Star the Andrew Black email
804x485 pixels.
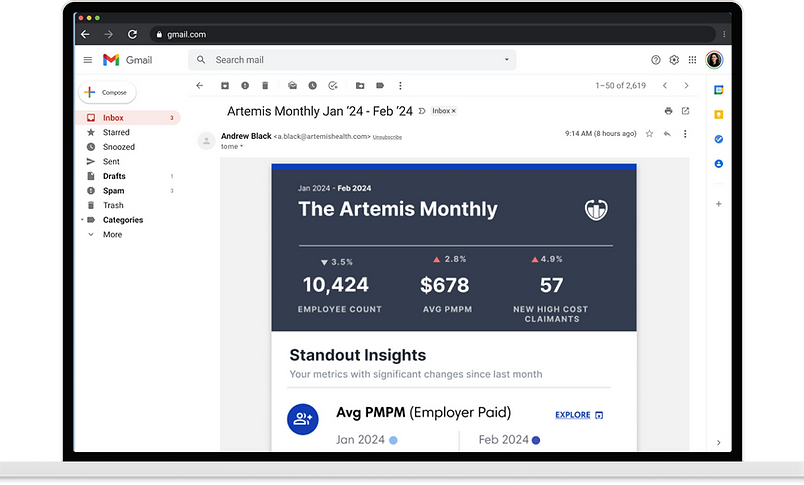(x=649, y=134)
